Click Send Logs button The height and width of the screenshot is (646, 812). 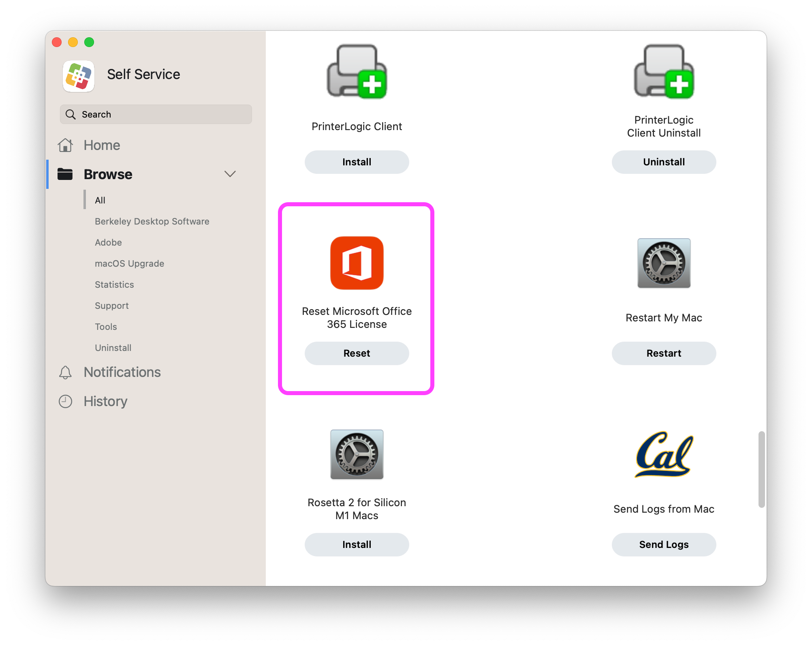[x=664, y=544]
